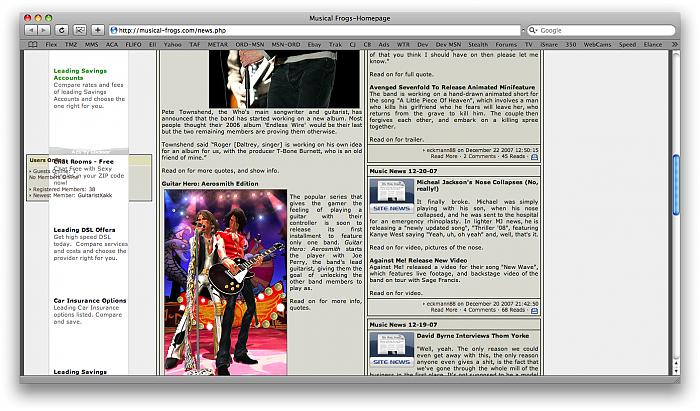700x411 pixels.
Task: Click the scroll down arrow of the page scrollbar
Action: click(x=676, y=371)
